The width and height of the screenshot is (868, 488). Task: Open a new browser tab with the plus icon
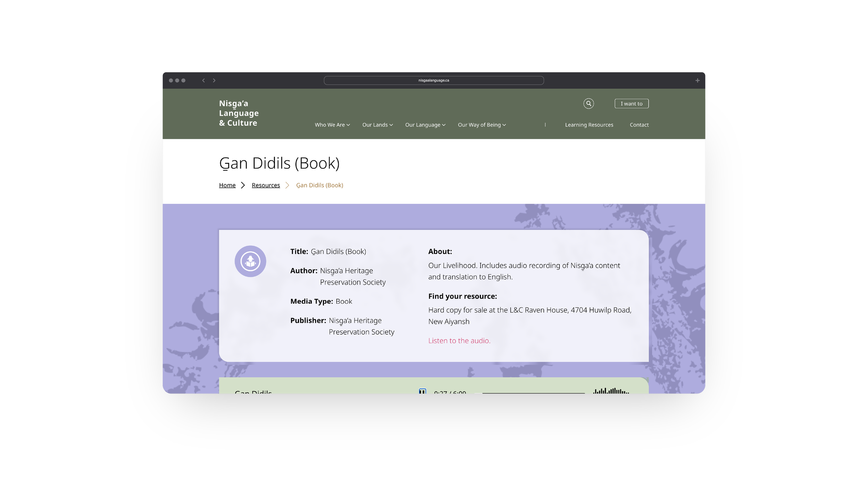tap(697, 80)
